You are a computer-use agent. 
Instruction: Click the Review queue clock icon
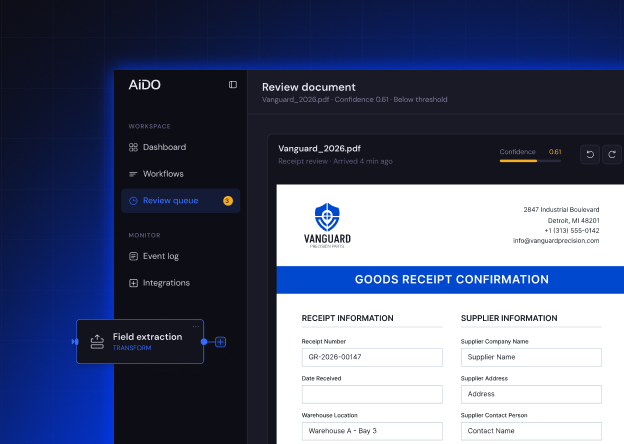coord(133,201)
